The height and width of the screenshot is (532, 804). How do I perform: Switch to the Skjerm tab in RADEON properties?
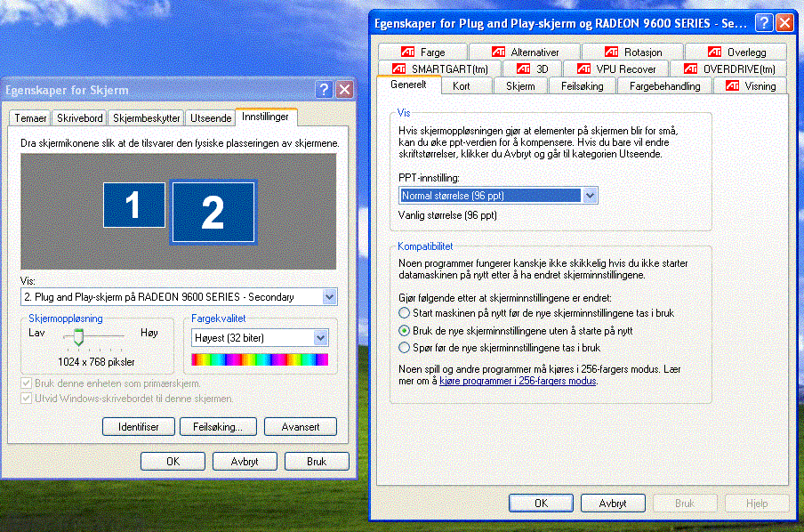coord(520,86)
